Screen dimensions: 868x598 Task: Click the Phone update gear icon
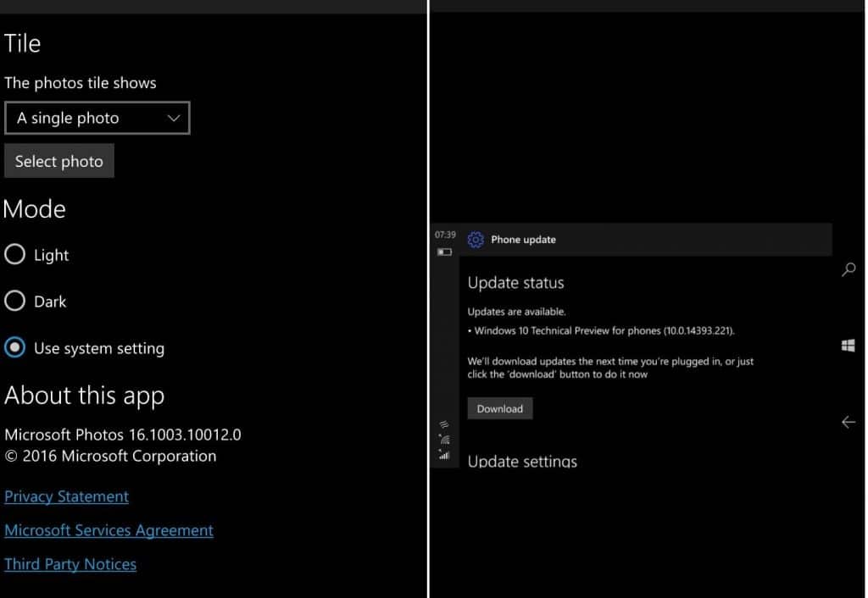(476, 240)
